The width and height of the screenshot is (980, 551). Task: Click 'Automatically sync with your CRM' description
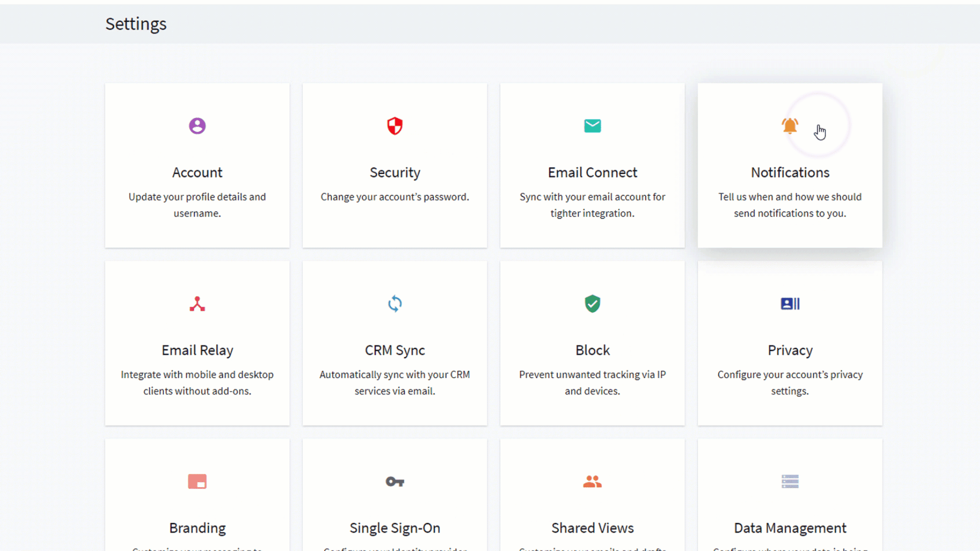coord(395,383)
